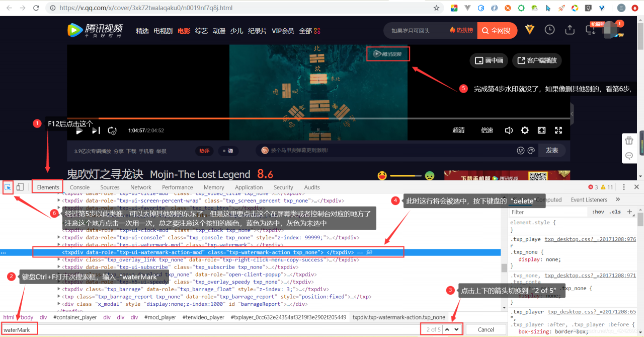The image size is (644, 337).
Task: Expand the txp_overlay_link txpdiv node
Action: tap(59, 259)
